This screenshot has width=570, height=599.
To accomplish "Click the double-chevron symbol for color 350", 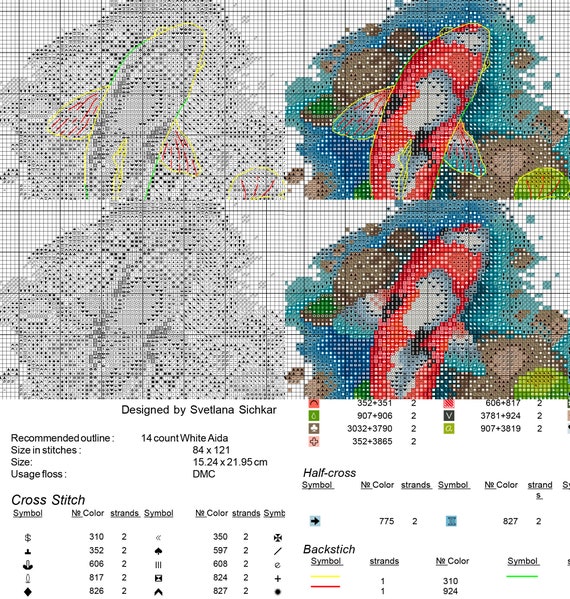I will pyautogui.click(x=159, y=538).
